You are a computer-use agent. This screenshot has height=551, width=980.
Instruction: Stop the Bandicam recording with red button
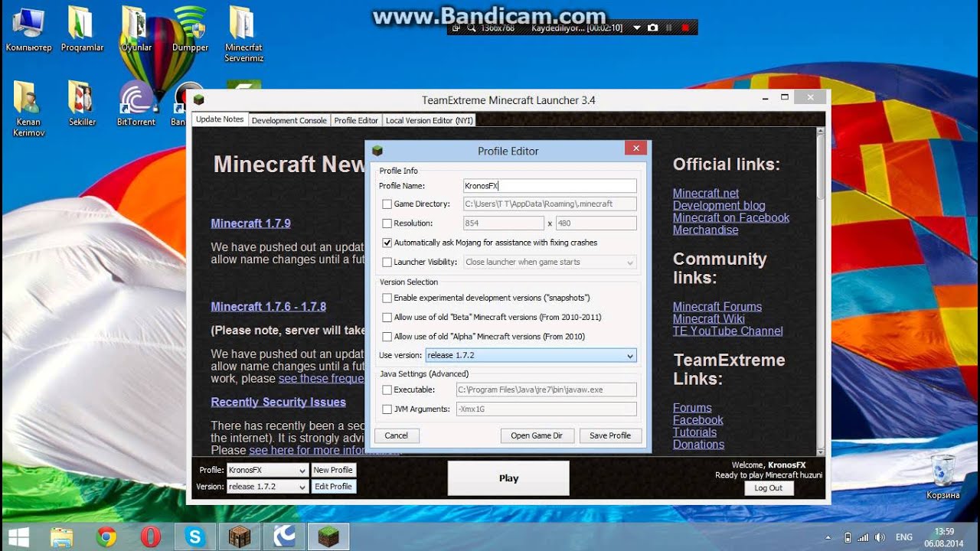pyautogui.click(x=684, y=28)
